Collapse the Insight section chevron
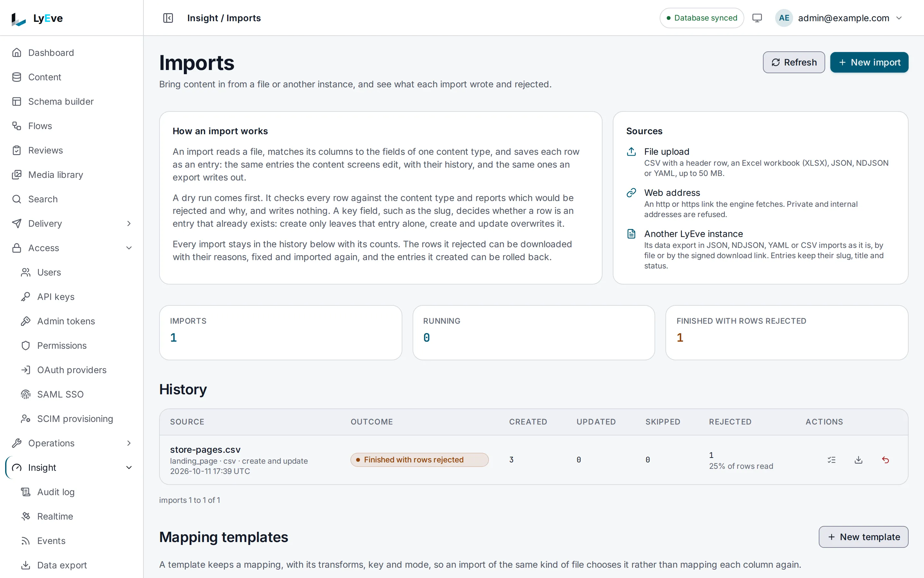This screenshot has width=924, height=578. 129,468
